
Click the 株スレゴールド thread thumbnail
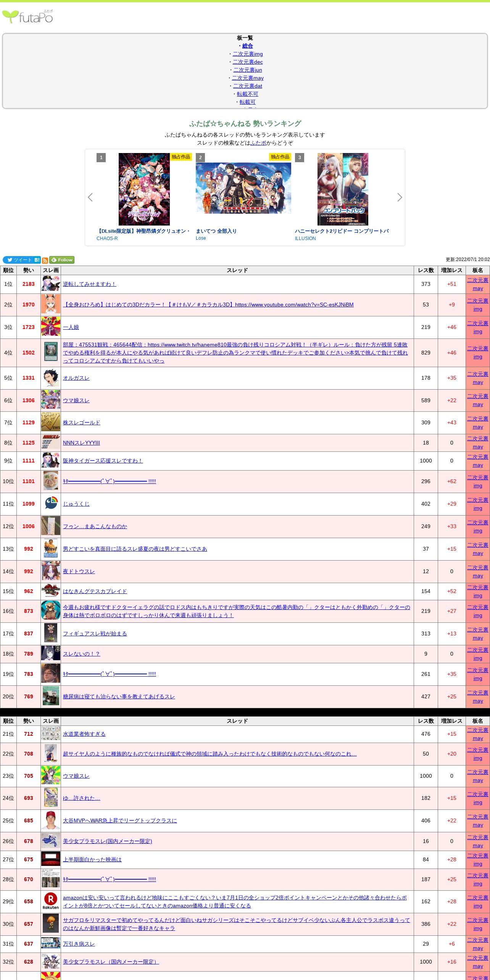(51, 422)
